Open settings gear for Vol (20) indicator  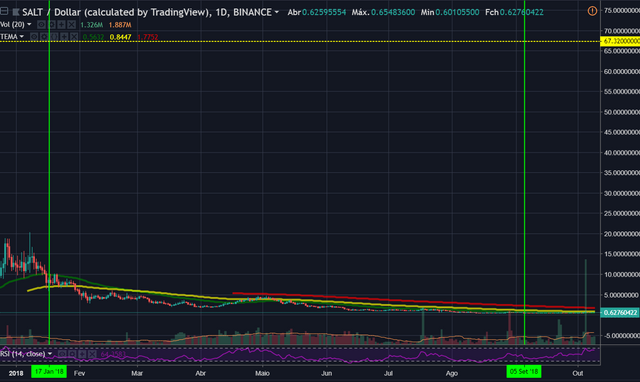51,25
